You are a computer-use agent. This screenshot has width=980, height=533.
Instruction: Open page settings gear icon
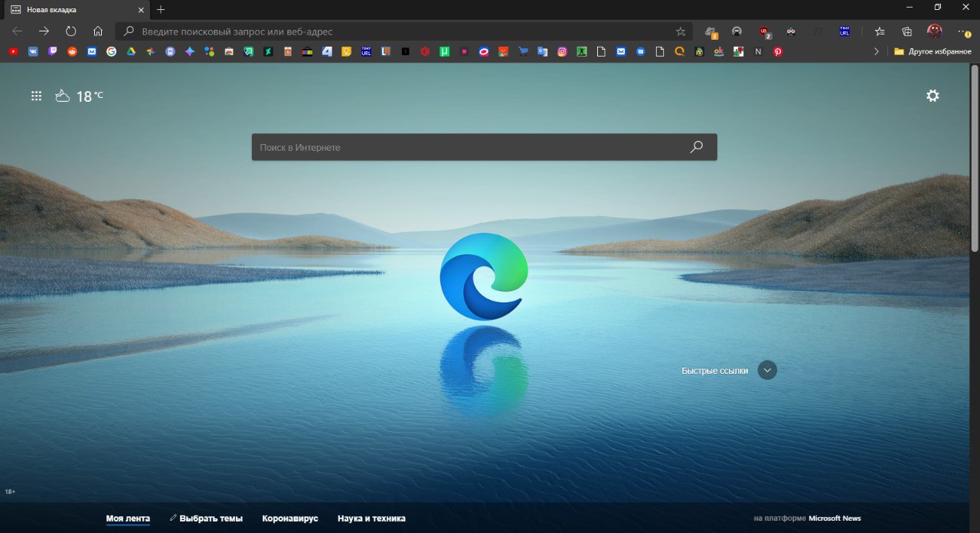click(x=933, y=96)
